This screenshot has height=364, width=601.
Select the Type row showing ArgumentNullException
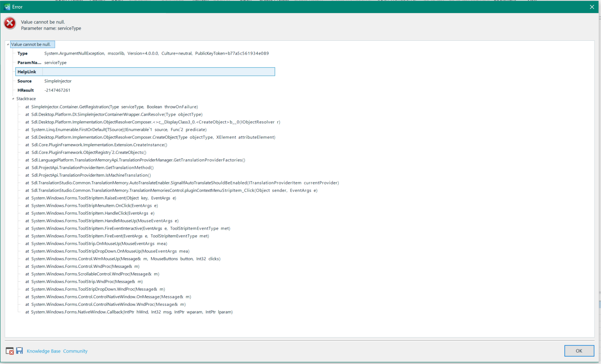[122, 53]
